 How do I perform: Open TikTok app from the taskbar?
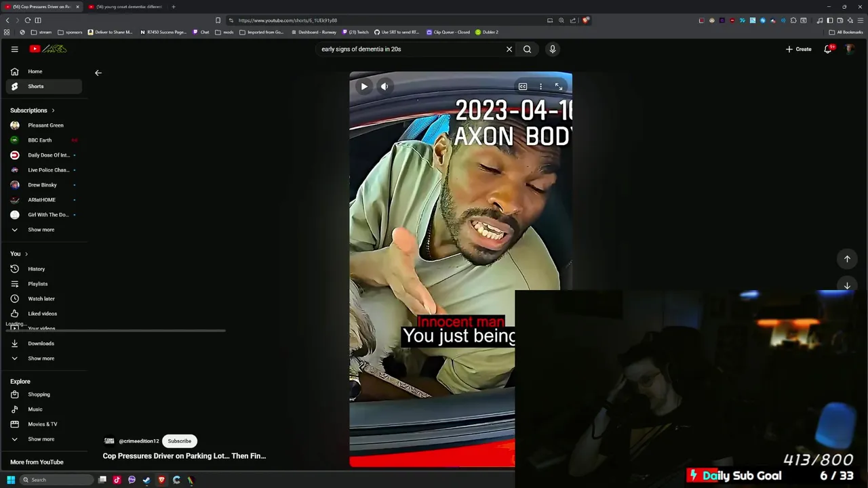tap(117, 480)
